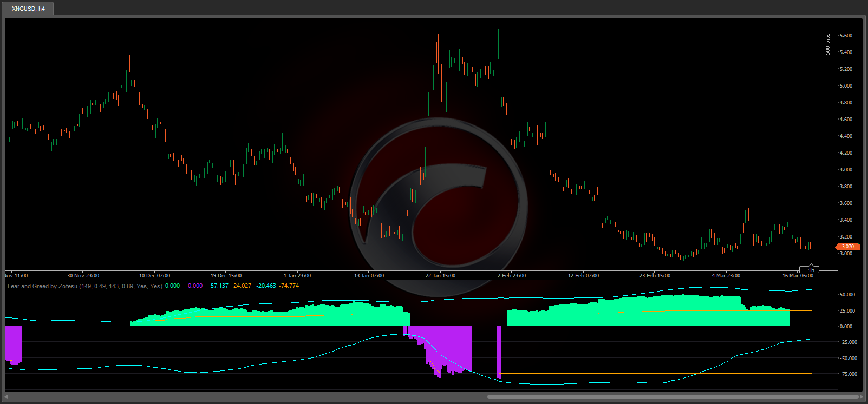Select the XNGUSD, h4 chart tab
The image size is (868, 404).
click(x=28, y=9)
